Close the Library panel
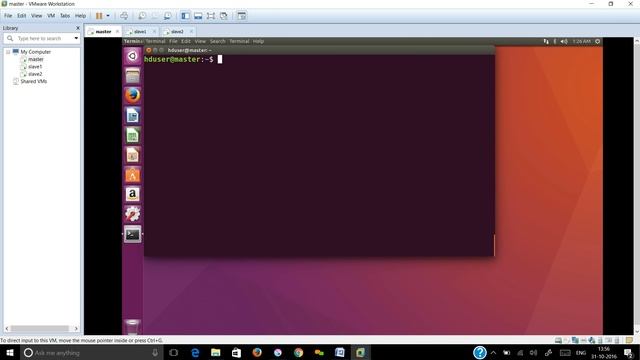The height and width of the screenshot is (360, 640). 78,28
